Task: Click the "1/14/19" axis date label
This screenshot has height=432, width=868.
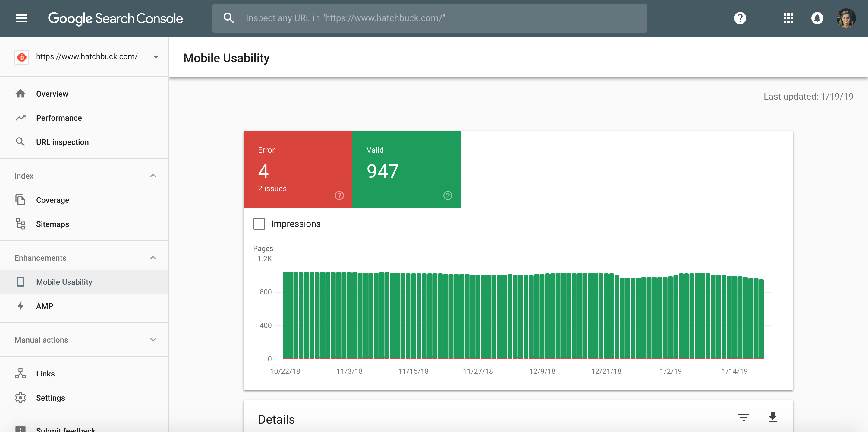Action: click(x=734, y=371)
